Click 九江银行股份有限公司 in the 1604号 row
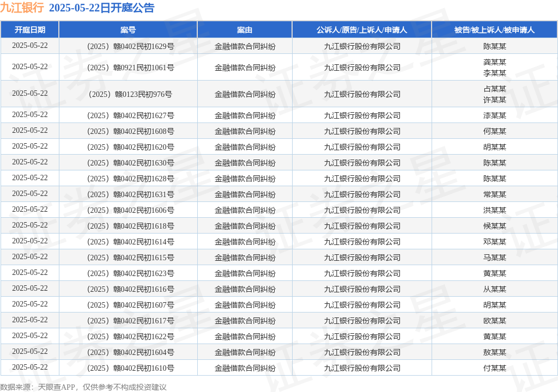558x392 pixels. click(x=362, y=352)
